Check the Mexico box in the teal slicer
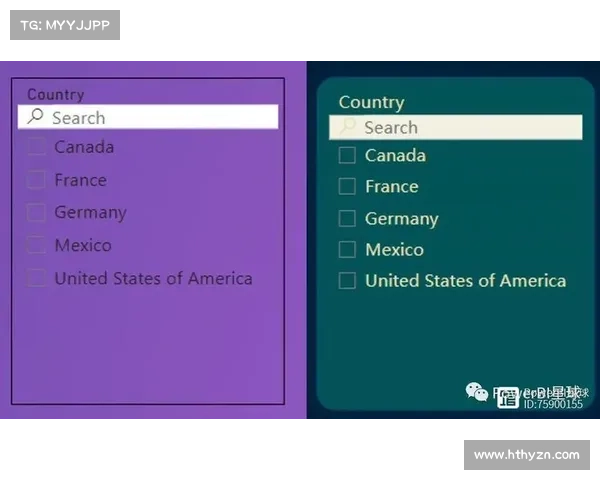600x480 pixels. coord(347,249)
